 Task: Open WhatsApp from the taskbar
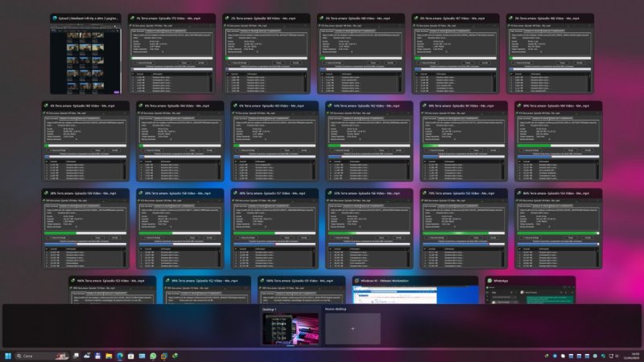153,356
